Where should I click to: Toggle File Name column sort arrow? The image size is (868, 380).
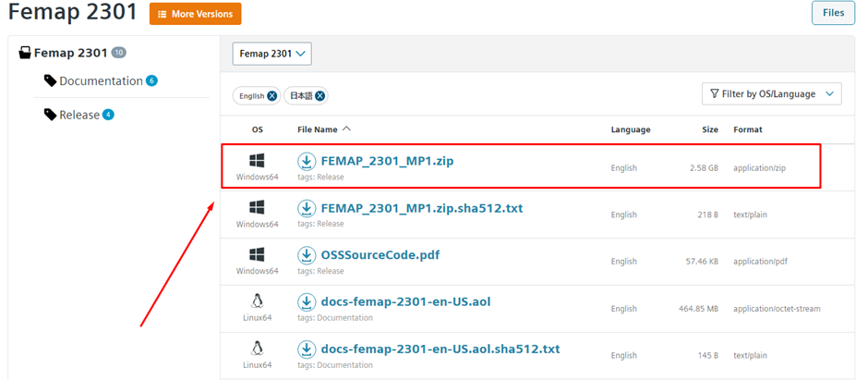pyautogui.click(x=346, y=129)
